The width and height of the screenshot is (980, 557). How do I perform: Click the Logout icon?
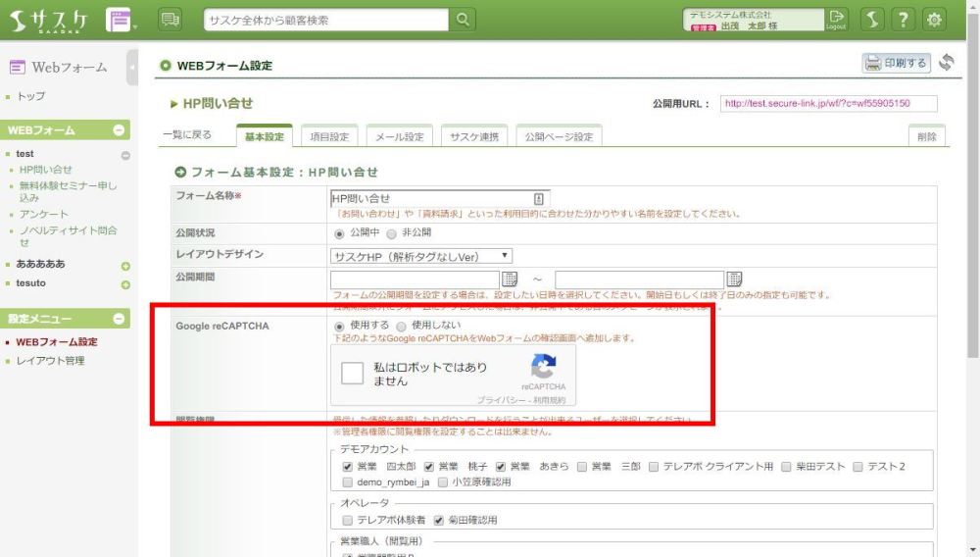[835, 20]
